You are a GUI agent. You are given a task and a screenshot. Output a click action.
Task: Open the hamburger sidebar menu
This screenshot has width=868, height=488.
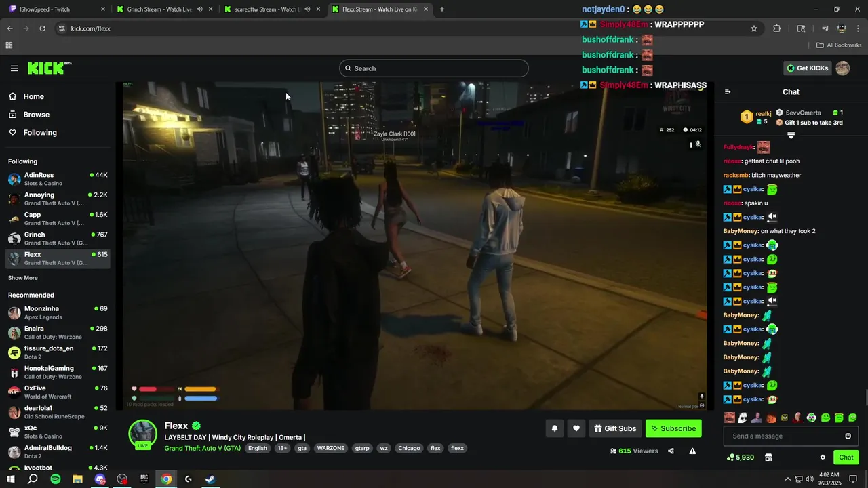click(14, 68)
